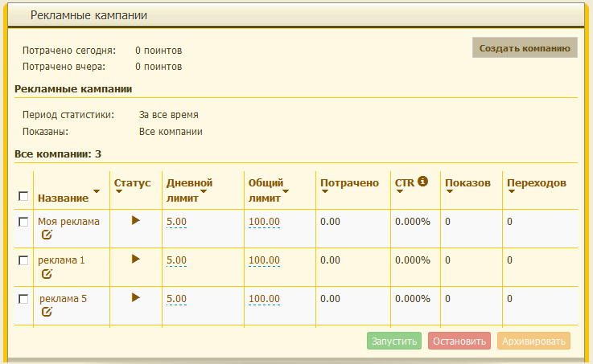Click the 0.00 spent value for реклама 1
593x364 pixels.
tap(330, 260)
